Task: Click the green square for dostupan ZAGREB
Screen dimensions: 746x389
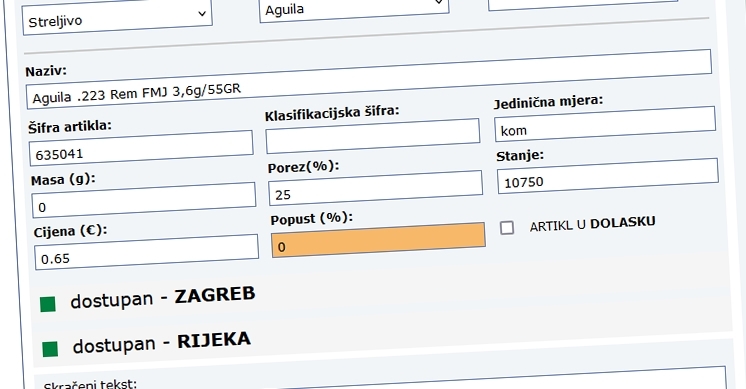Action: point(48,304)
